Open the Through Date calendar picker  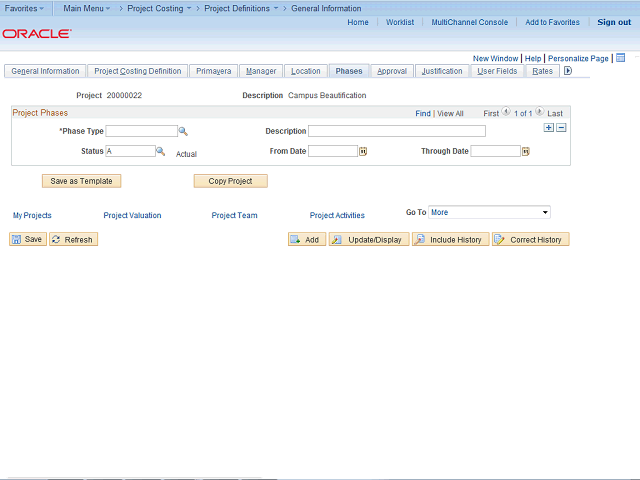coord(526,151)
